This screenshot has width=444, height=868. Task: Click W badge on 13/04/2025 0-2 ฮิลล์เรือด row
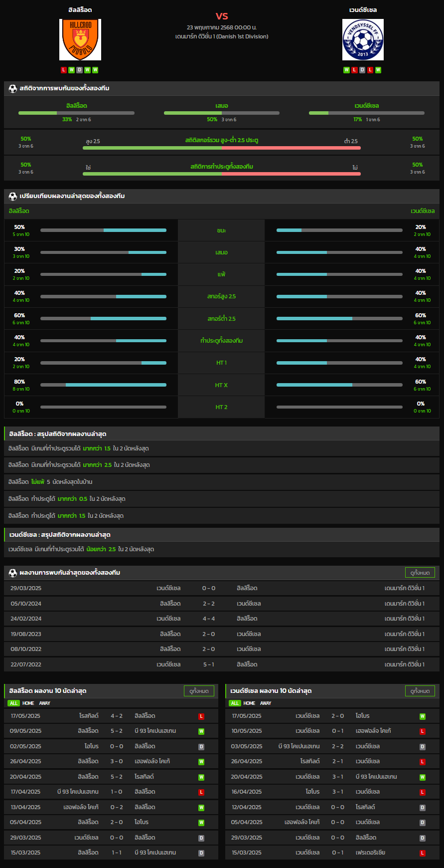201,808
